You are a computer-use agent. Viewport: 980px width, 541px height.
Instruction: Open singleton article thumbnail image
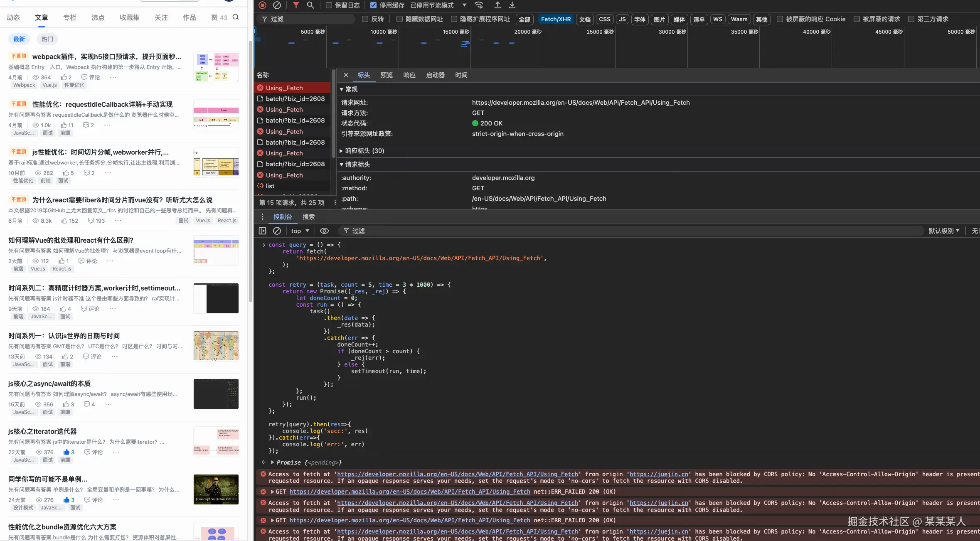216,489
